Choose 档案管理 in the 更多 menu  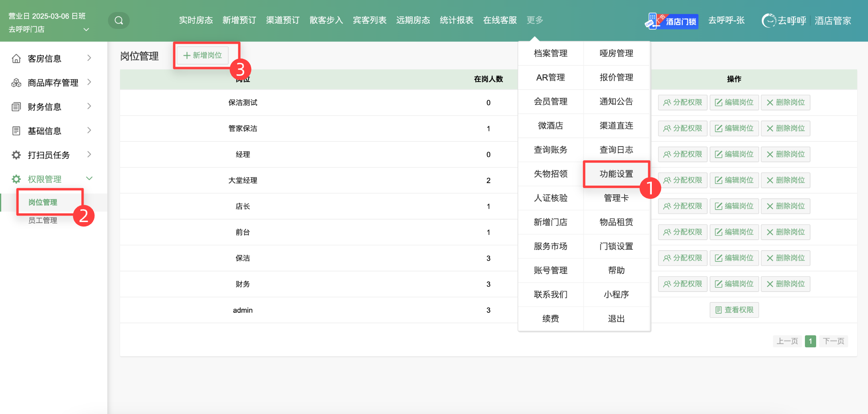click(551, 53)
